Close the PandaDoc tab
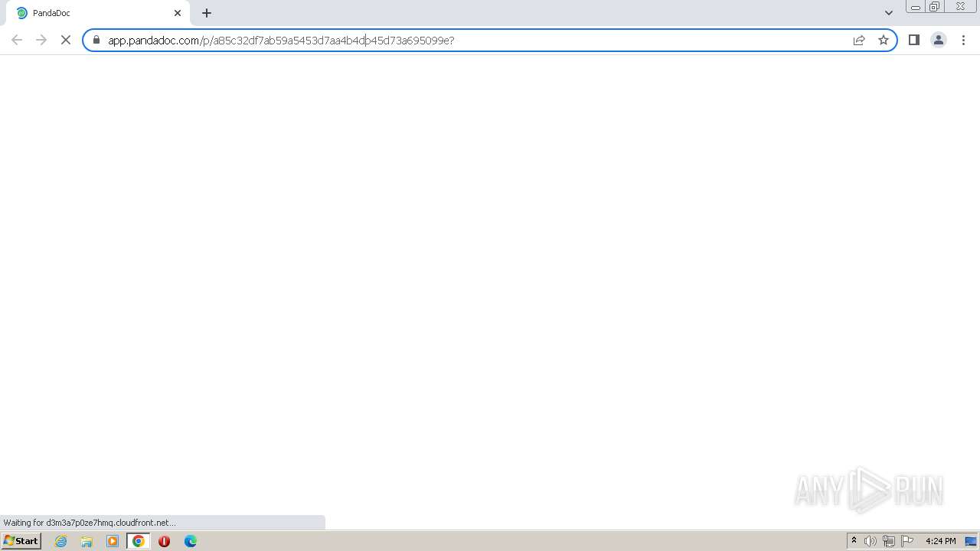This screenshot has height=551, width=980. pyautogui.click(x=178, y=13)
